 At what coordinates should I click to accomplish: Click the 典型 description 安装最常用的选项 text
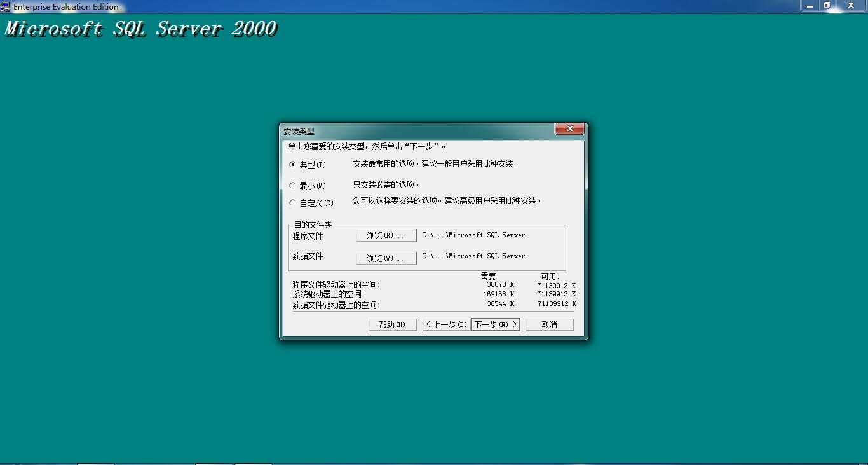click(x=436, y=163)
